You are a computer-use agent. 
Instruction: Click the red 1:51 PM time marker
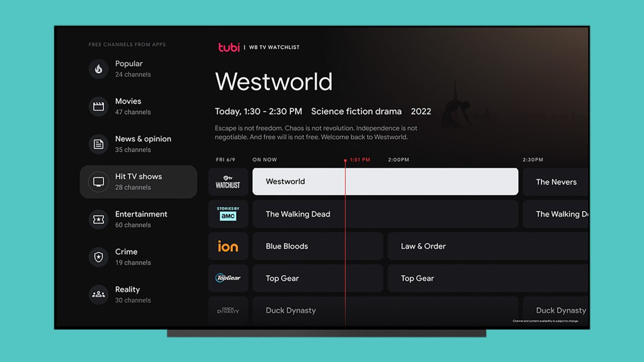360,160
